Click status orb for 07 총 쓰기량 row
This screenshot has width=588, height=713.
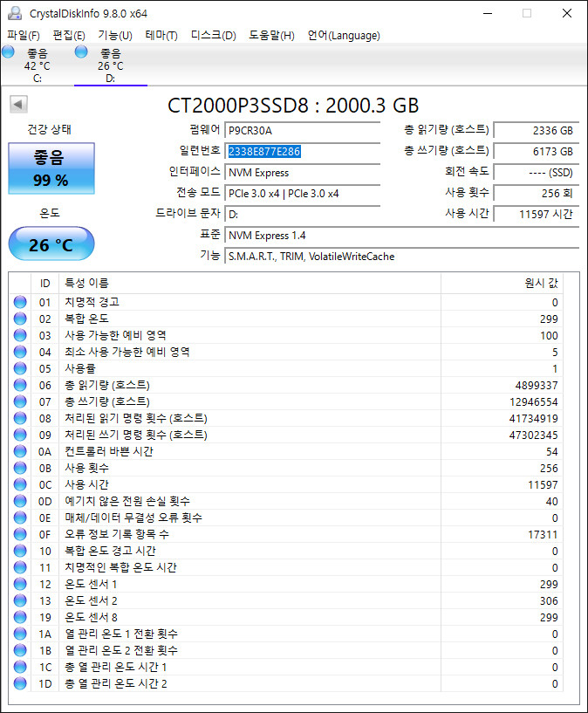tap(20, 401)
